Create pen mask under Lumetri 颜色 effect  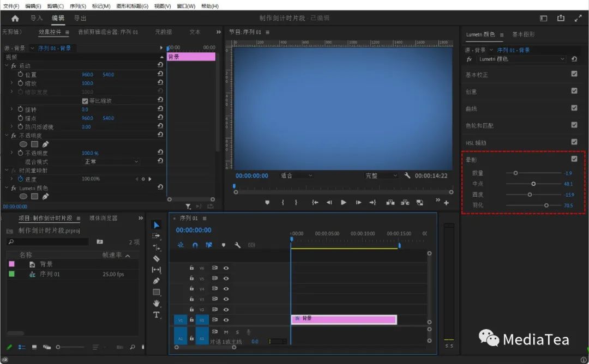pyautogui.click(x=45, y=196)
